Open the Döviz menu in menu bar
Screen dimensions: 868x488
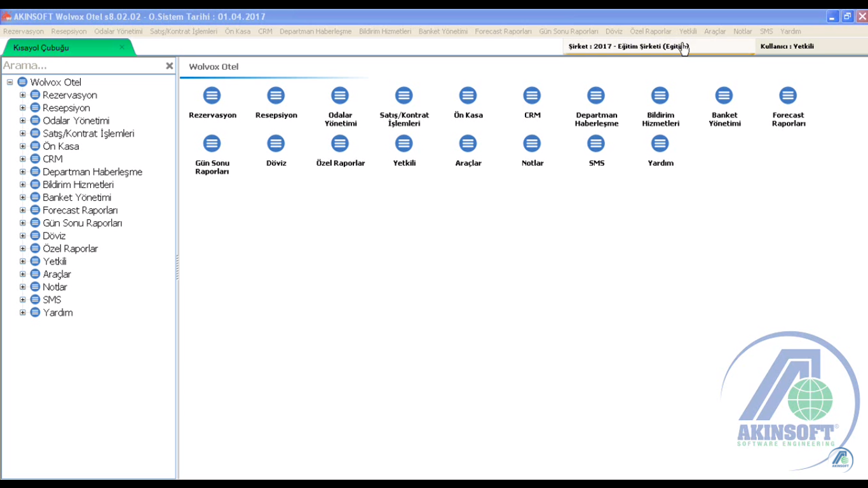[x=614, y=31]
